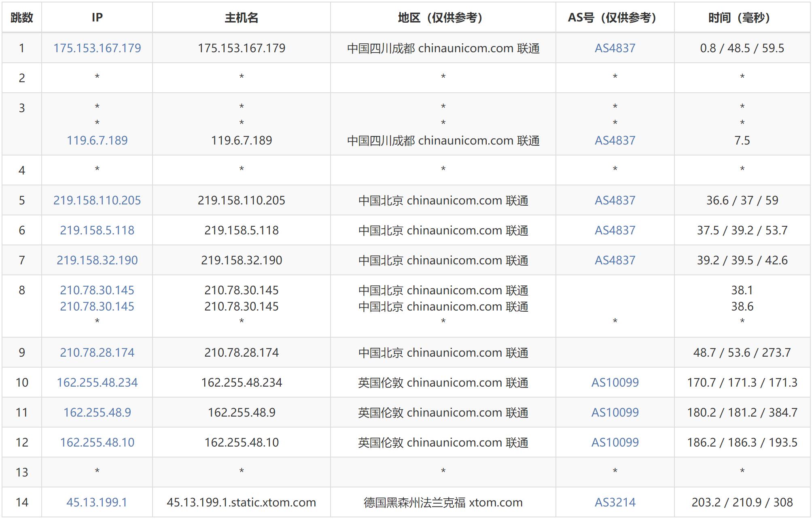Select hostname 219.158.110.205 in host column
The width and height of the screenshot is (812, 519).
pos(242,200)
